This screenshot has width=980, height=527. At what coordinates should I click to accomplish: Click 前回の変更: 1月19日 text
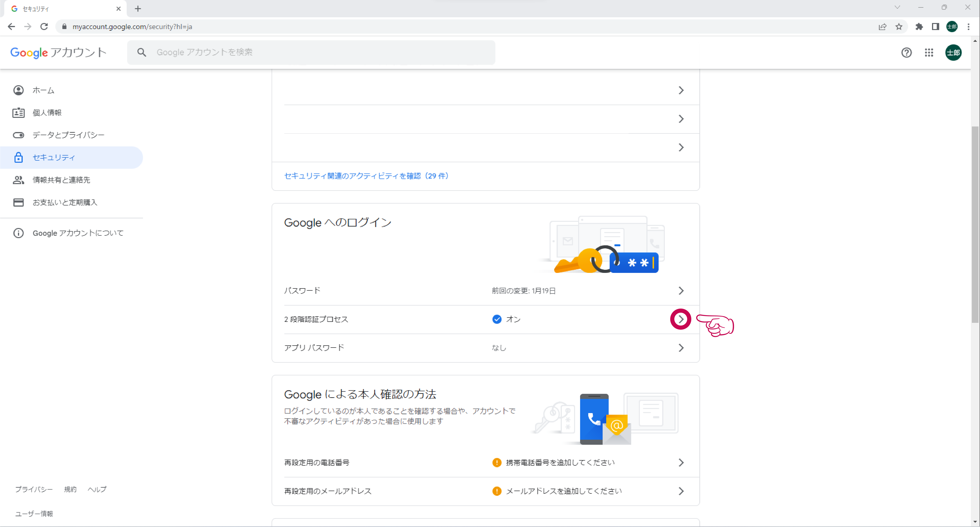pos(524,291)
